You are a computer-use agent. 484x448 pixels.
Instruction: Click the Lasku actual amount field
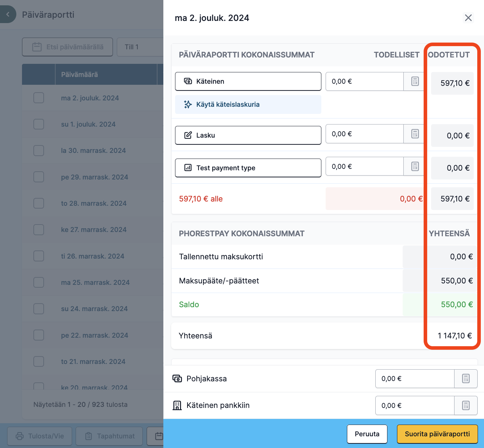(365, 134)
